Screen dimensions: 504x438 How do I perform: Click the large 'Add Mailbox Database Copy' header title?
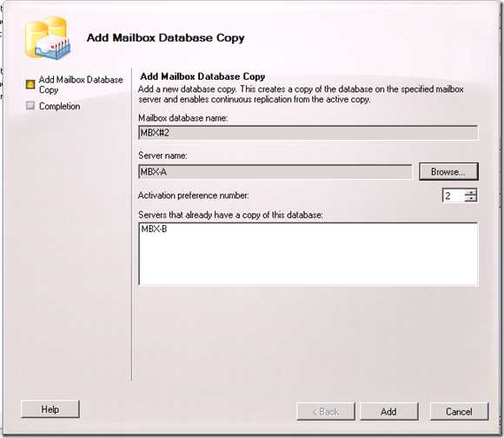[x=165, y=38]
